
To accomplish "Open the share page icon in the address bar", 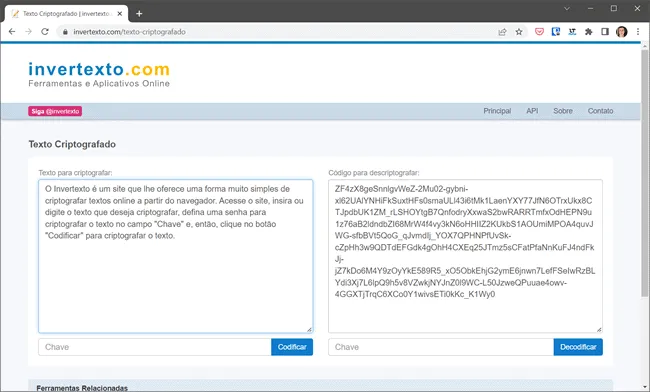I will 502,32.
